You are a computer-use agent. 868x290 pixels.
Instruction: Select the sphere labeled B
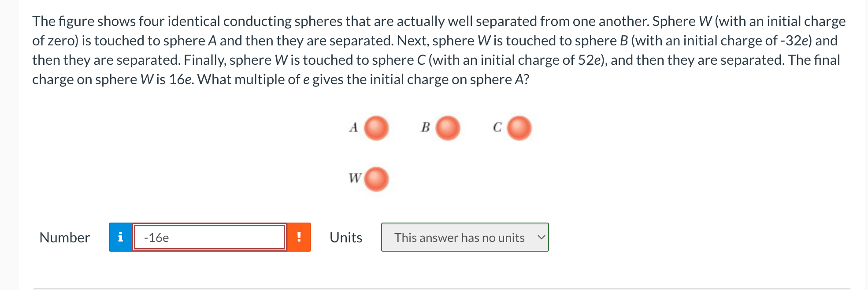(x=448, y=128)
